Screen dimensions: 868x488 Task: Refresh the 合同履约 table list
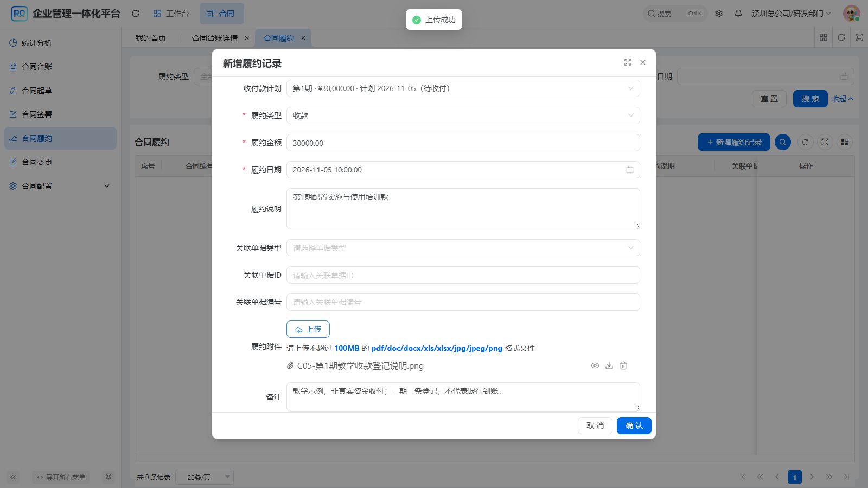[805, 142]
